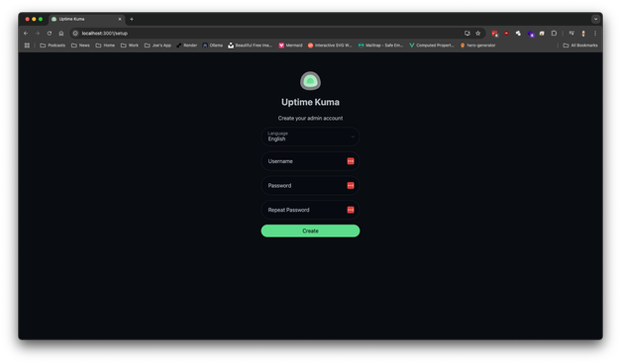Click install app icon in address bar
The width and height of the screenshot is (621, 364).
(467, 34)
